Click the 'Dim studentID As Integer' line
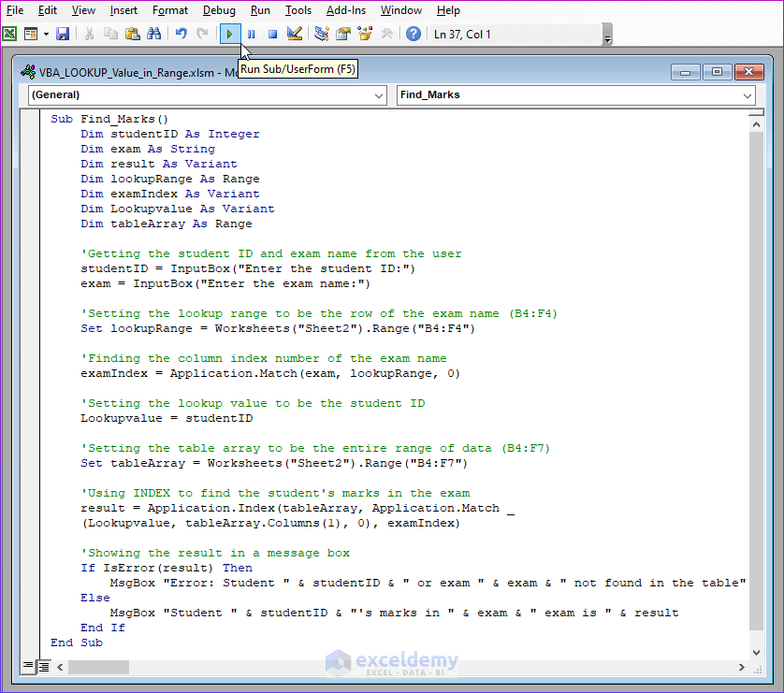The image size is (784, 693). point(170,134)
